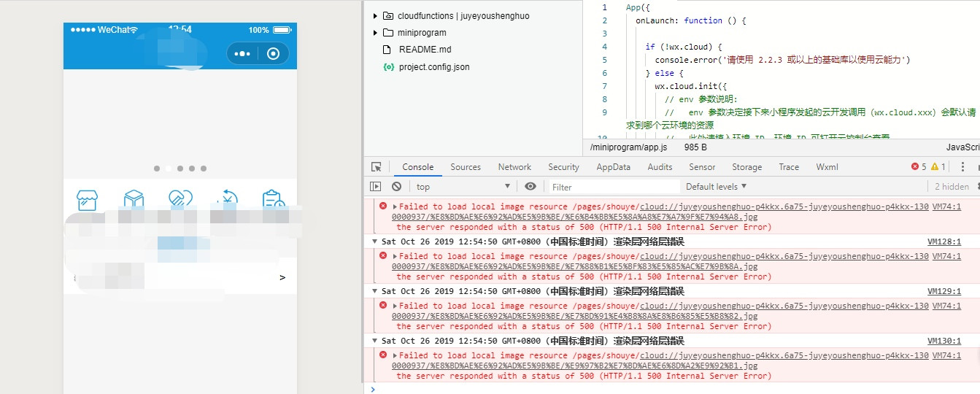Open the mini program capsule more-options dots
Image resolution: width=980 pixels, height=394 pixels.
[x=243, y=54]
